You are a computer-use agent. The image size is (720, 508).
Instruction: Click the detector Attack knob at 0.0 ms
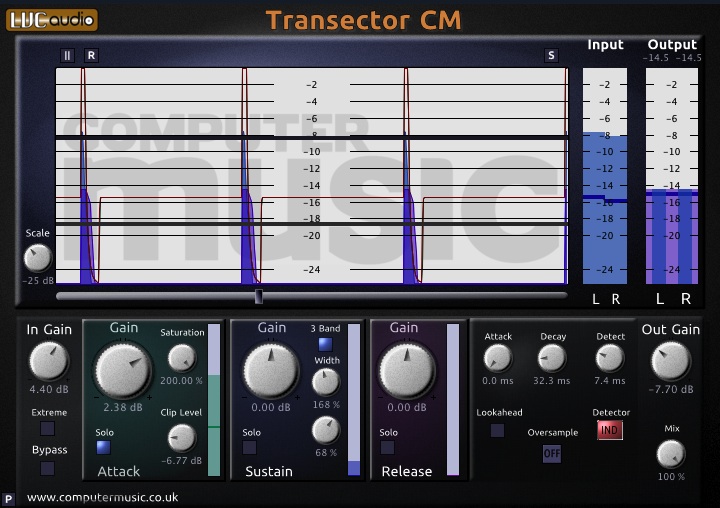(x=498, y=358)
